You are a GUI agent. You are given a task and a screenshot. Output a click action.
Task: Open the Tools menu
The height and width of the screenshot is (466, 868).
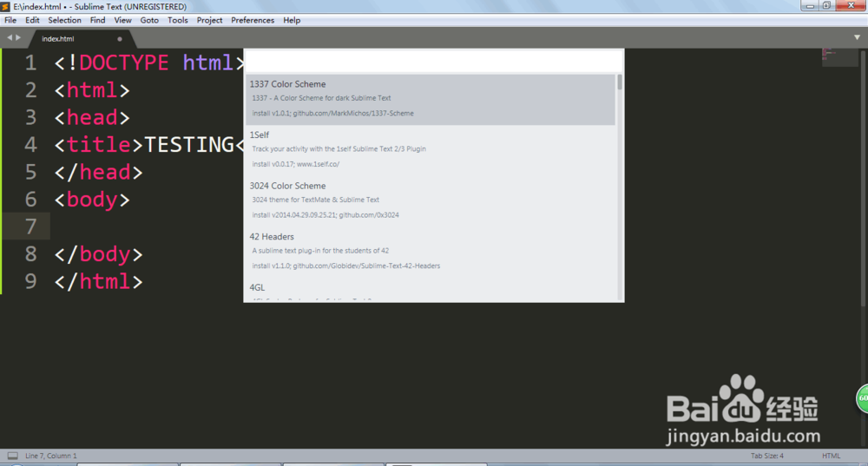coord(178,20)
